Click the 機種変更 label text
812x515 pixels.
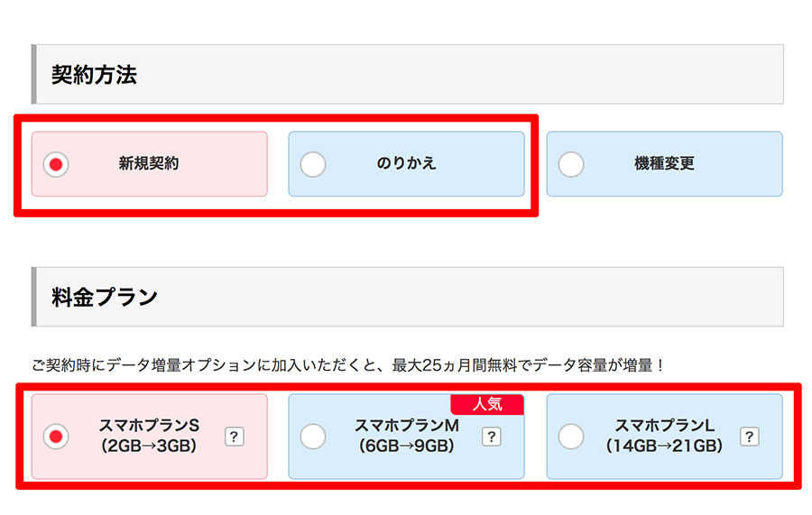(664, 164)
